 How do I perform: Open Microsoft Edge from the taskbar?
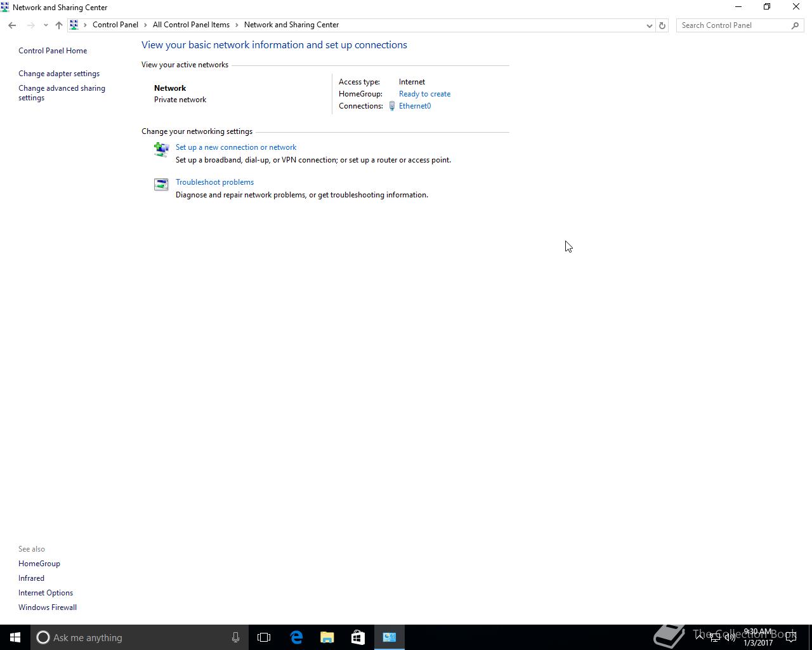pos(296,637)
